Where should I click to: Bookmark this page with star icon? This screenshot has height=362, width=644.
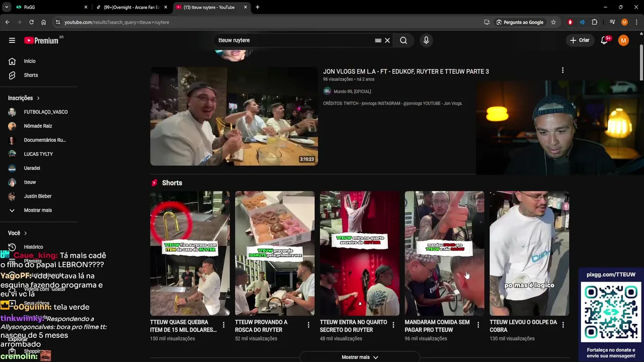pos(553,22)
